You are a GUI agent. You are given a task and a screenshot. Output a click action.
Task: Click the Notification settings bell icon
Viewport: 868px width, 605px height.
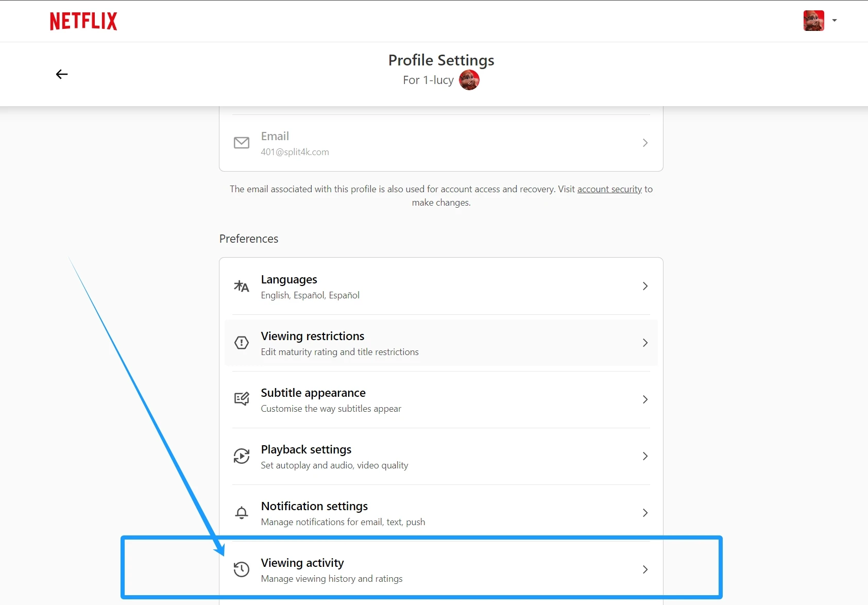(242, 513)
